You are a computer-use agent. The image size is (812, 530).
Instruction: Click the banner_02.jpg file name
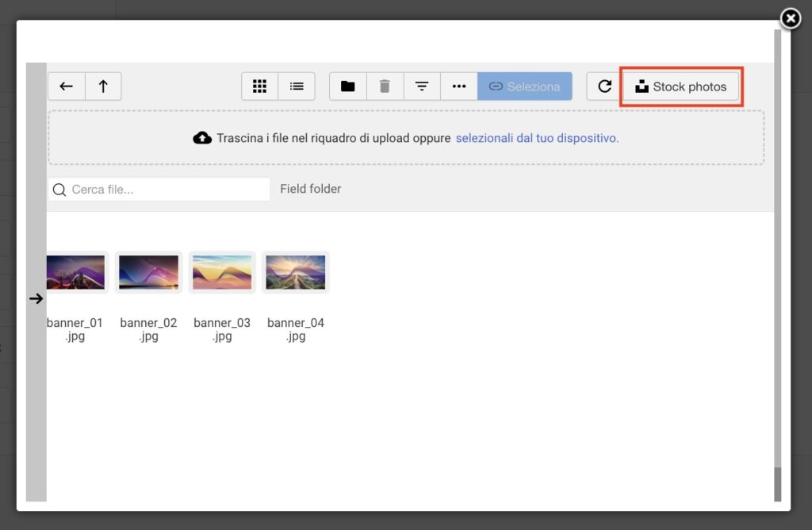click(x=148, y=329)
